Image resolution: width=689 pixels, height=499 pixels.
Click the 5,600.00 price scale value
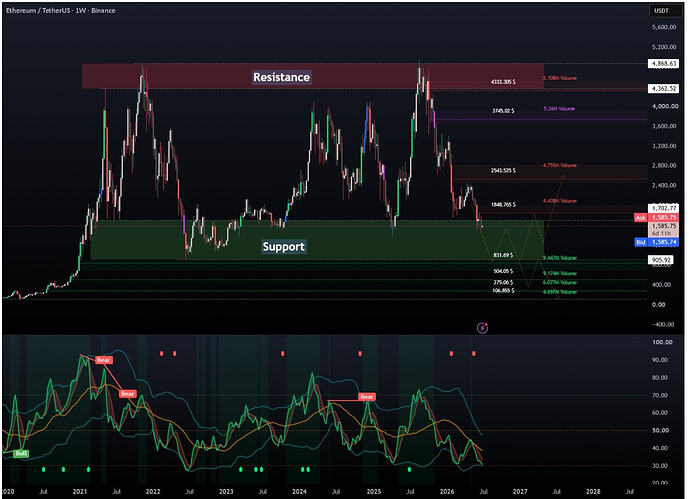click(664, 27)
